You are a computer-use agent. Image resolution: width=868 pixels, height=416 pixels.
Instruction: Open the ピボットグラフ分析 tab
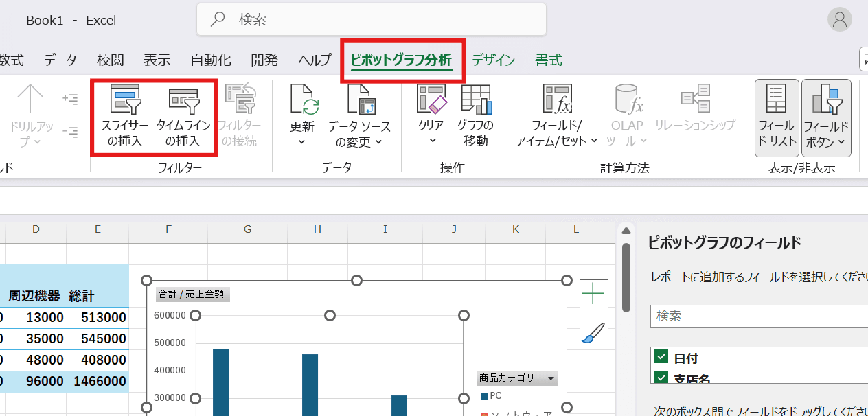coord(401,60)
